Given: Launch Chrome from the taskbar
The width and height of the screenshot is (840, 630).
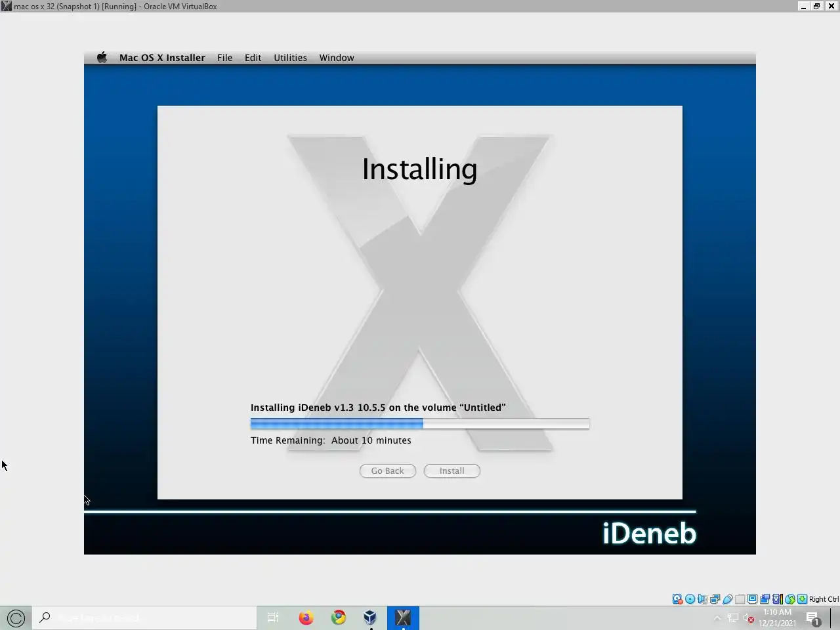Looking at the screenshot, I should coord(339,618).
